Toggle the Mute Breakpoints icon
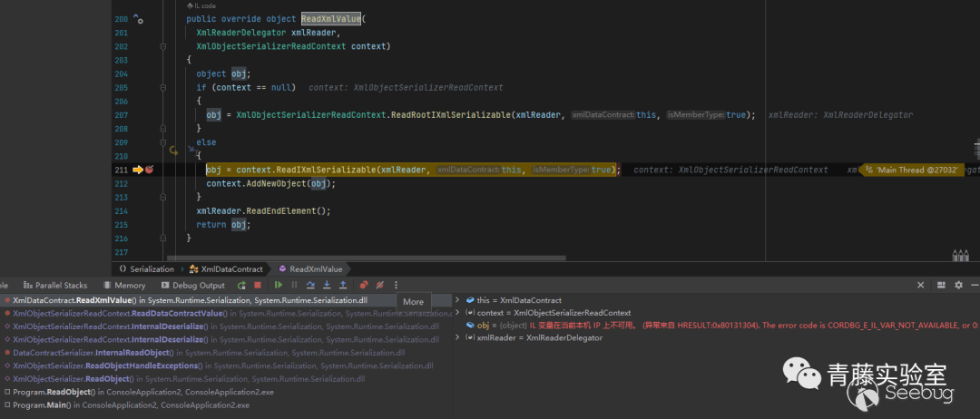 (x=380, y=285)
